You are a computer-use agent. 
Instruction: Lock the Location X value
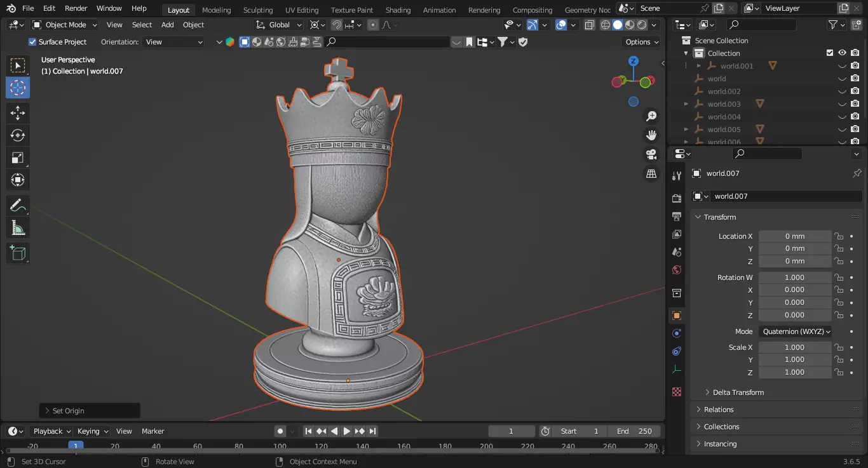click(x=839, y=236)
